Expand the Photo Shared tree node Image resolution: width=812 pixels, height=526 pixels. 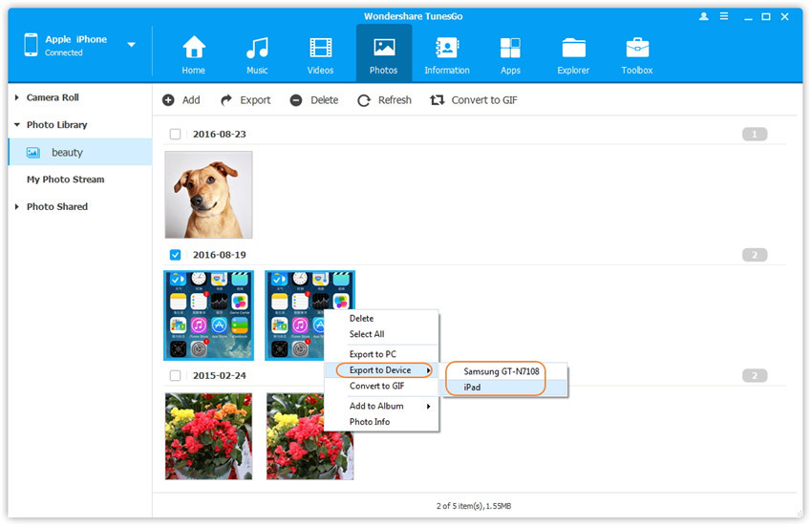[17, 206]
